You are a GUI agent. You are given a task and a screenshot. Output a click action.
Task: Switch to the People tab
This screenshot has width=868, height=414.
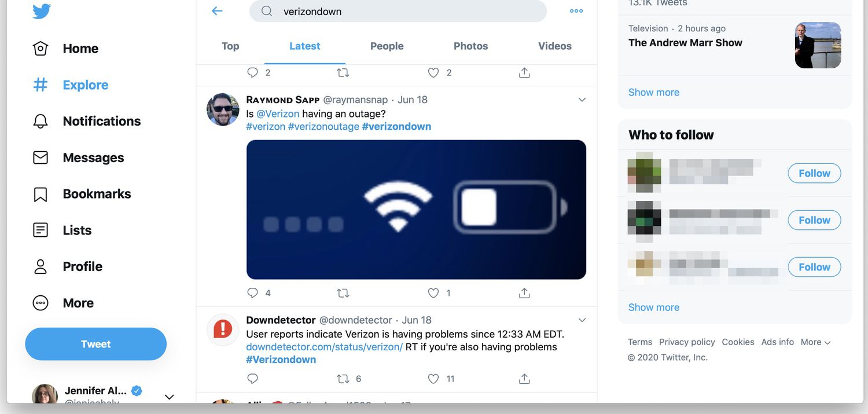pyautogui.click(x=387, y=46)
